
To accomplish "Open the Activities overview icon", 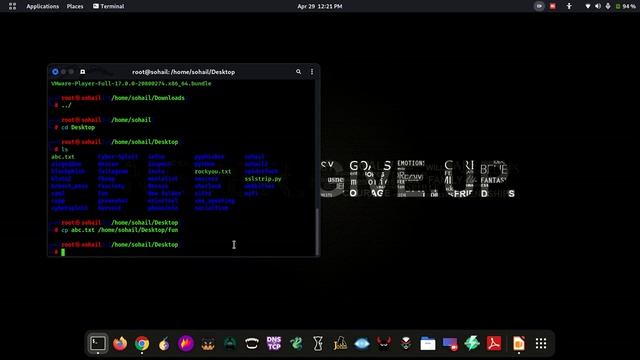I will pyautogui.click(x=12, y=6).
